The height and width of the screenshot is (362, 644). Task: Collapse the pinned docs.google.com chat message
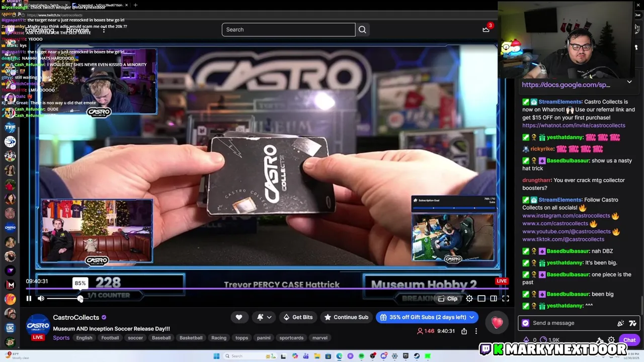pos(629,81)
